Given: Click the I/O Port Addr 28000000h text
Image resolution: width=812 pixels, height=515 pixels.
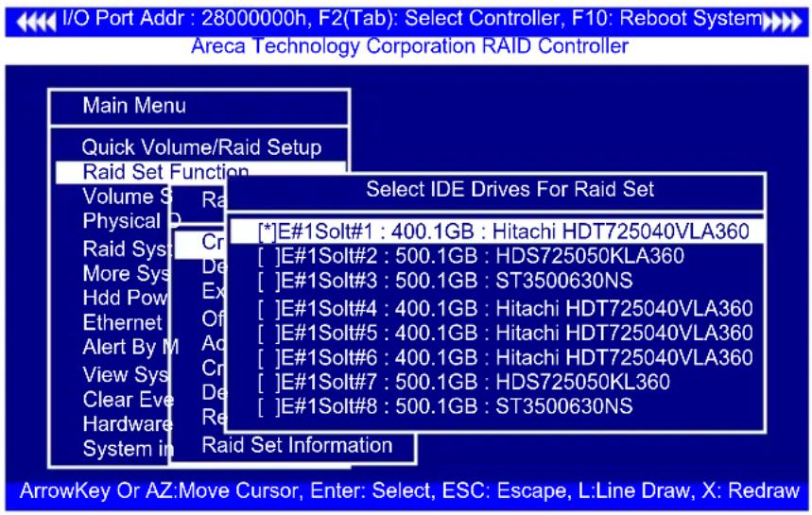Looking at the screenshot, I should coord(184,20).
